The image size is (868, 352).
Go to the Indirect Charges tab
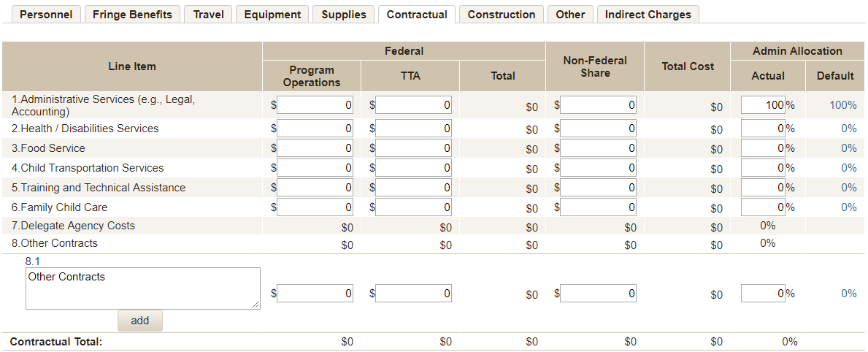[x=648, y=15]
